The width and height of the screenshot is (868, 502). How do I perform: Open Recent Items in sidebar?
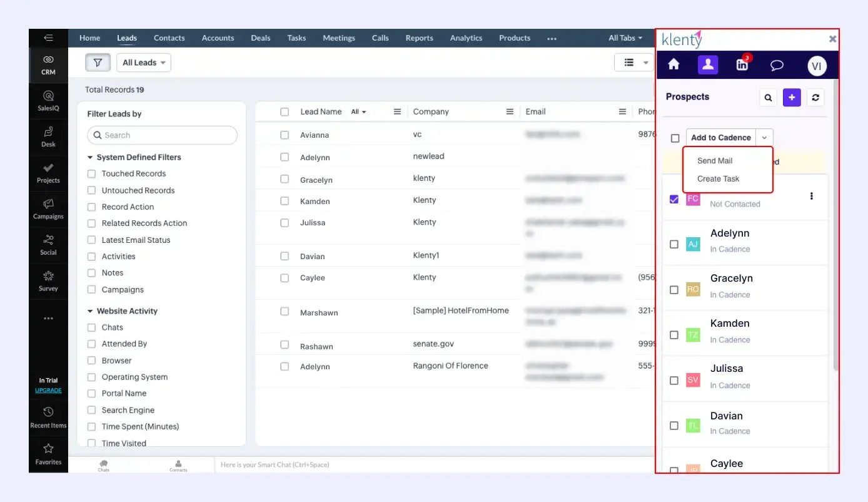(x=48, y=417)
